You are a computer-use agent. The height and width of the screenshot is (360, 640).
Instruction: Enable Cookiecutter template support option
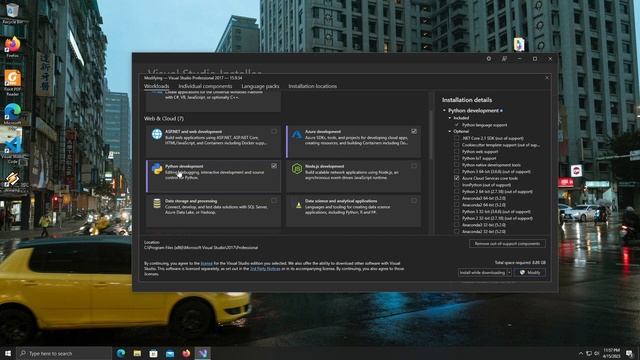click(x=457, y=145)
